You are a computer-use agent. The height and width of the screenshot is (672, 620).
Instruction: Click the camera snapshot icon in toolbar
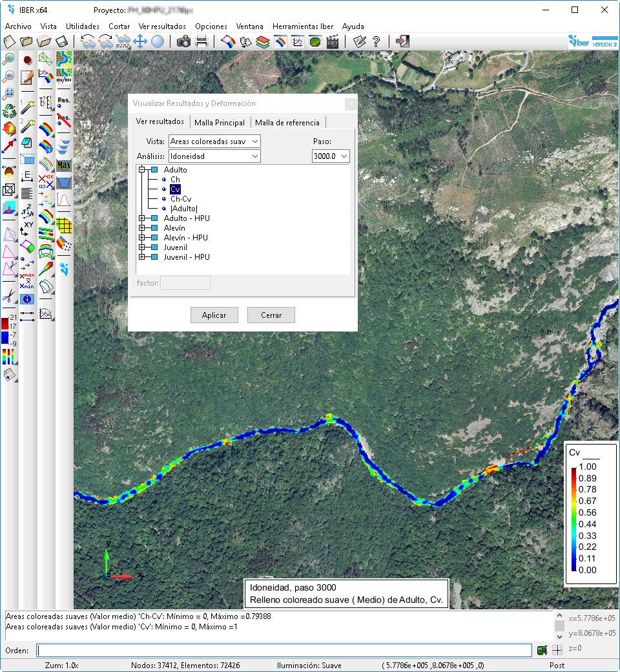tap(183, 42)
